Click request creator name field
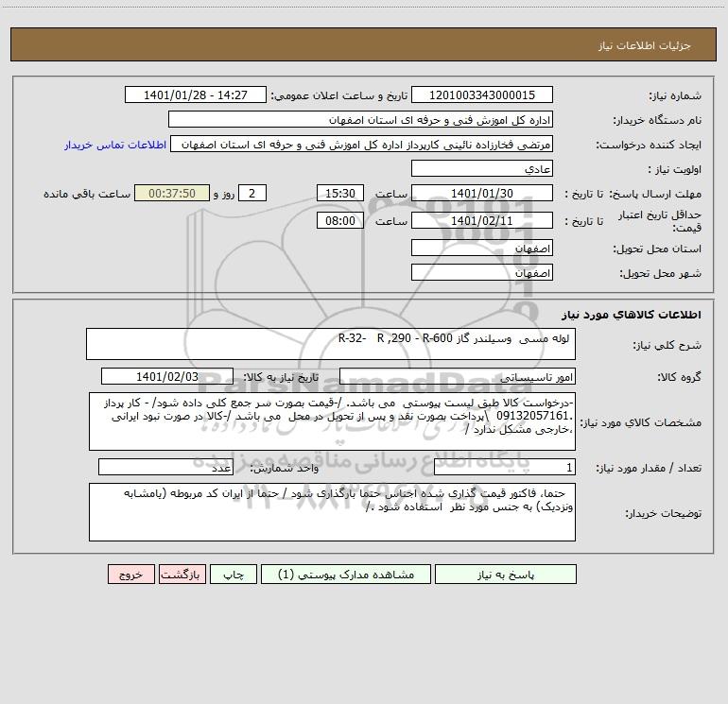728x704 pixels. pos(362,144)
